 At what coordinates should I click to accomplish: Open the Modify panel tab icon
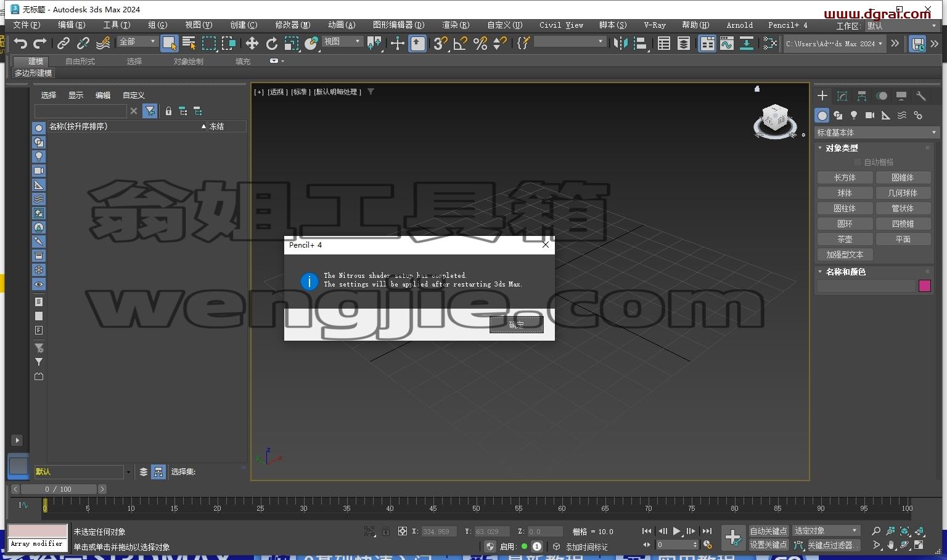[842, 96]
